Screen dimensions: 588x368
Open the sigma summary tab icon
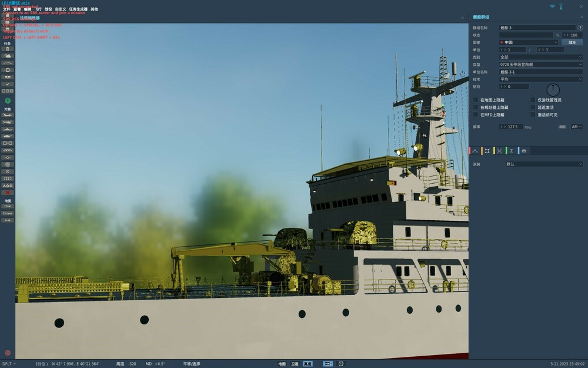click(511, 151)
